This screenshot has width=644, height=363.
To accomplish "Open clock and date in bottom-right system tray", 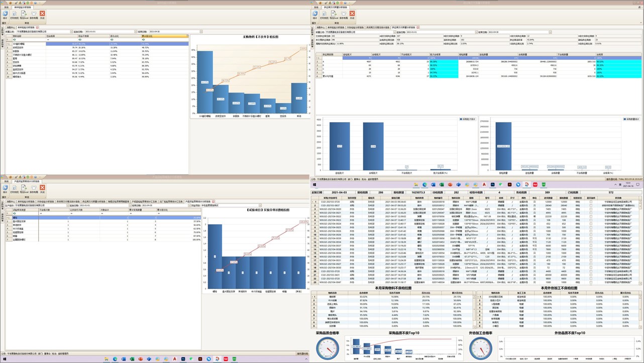I will (628, 185).
